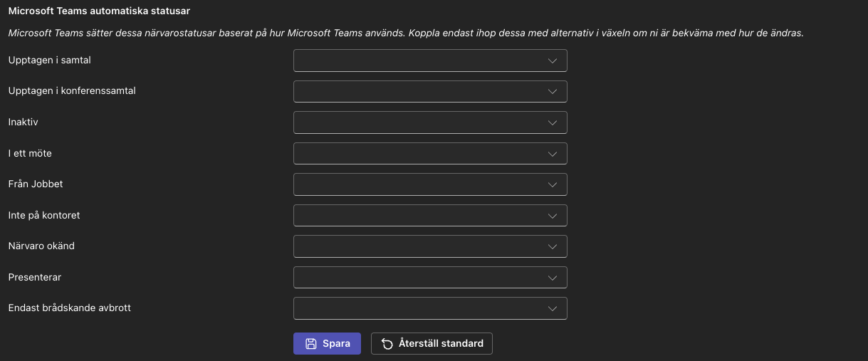
Task: Click chevron arrow for Från Jobbet row
Action: 553,184
